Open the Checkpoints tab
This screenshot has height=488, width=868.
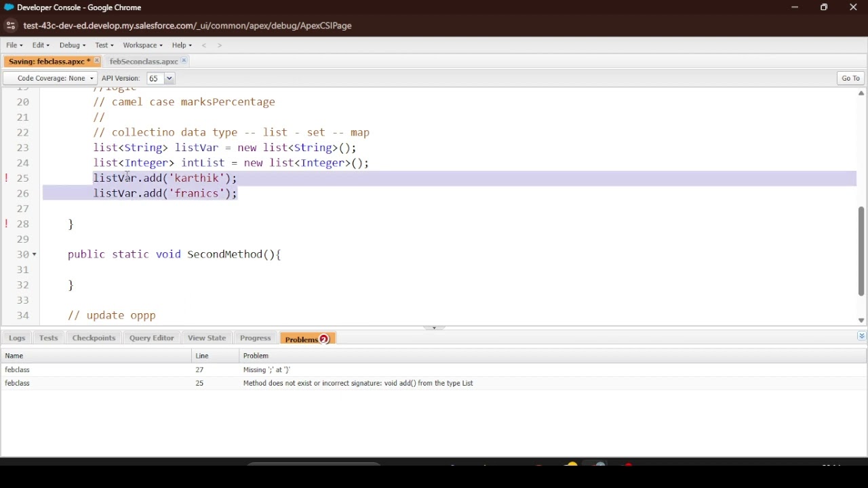click(x=94, y=338)
